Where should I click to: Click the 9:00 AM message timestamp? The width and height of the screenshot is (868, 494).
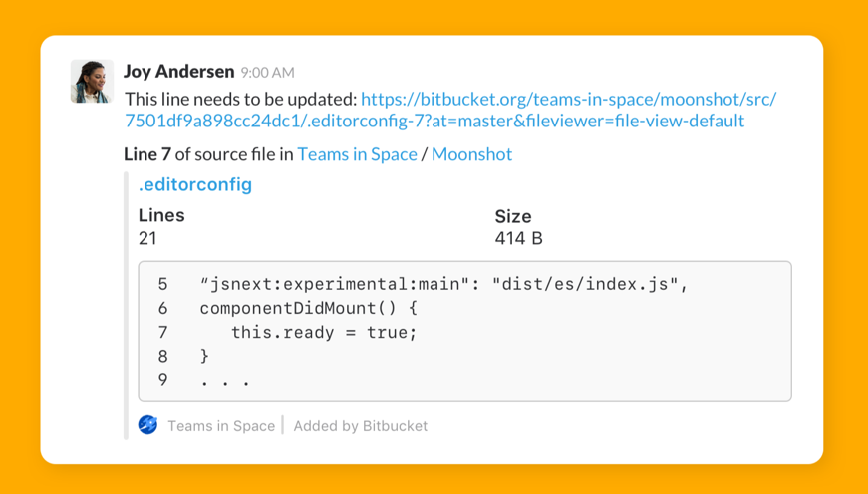tap(267, 73)
